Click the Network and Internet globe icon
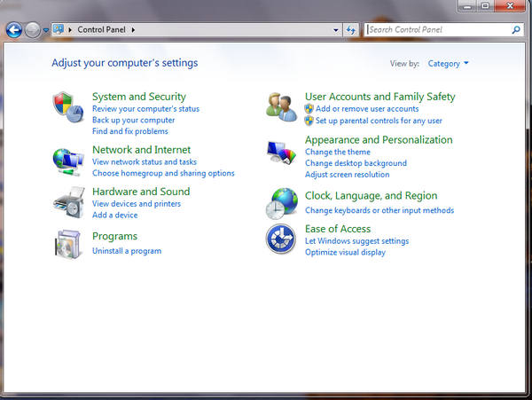Image resolution: width=532 pixels, height=400 pixels. coord(68,162)
